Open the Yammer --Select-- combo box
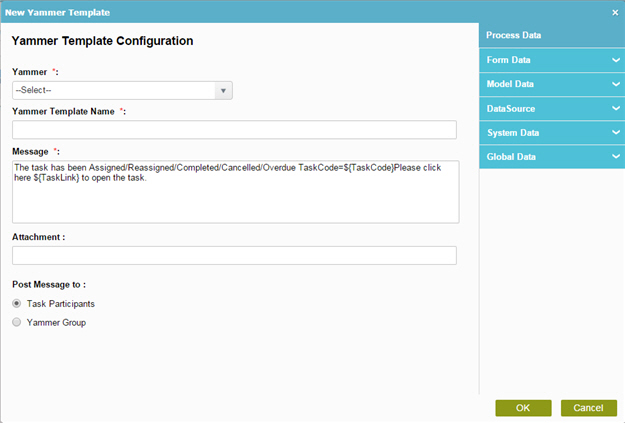Screen dimensions: 625x423 (x=122, y=91)
